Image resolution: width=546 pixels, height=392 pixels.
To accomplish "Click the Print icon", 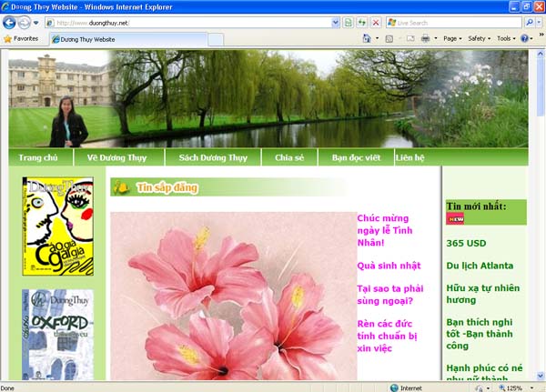I will [425, 39].
